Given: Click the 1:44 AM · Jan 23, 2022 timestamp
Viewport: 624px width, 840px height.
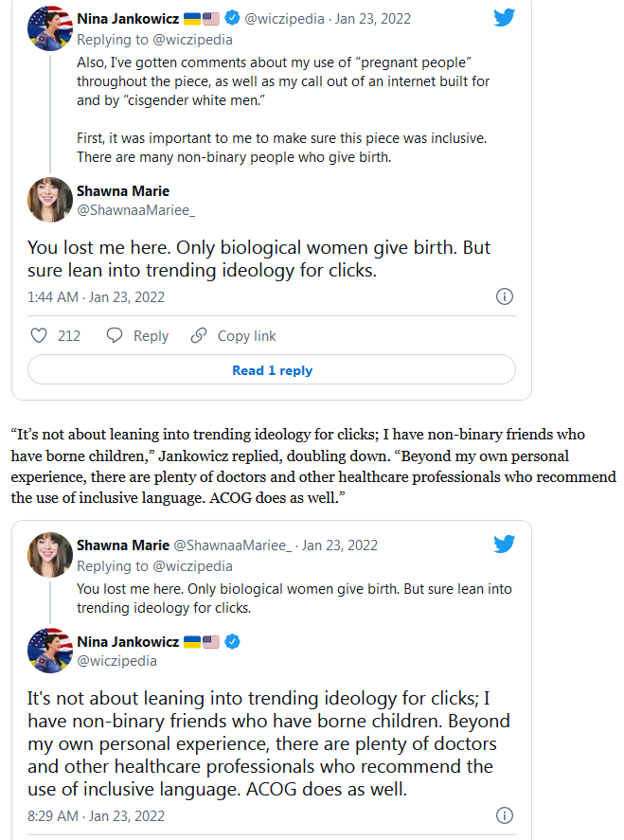Looking at the screenshot, I should point(96,296).
